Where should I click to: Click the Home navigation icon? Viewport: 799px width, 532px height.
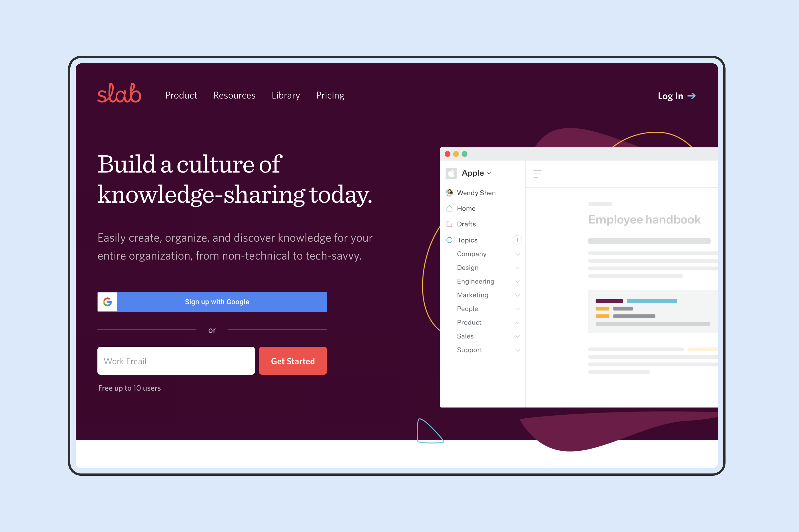tap(450, 208)
